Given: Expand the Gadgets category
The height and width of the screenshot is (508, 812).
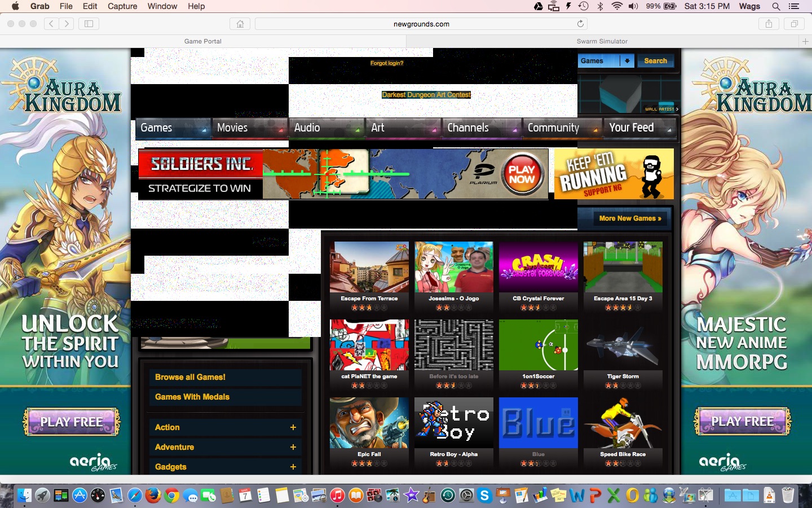Looking at the screenshot, I should click(x=293, y=467).
